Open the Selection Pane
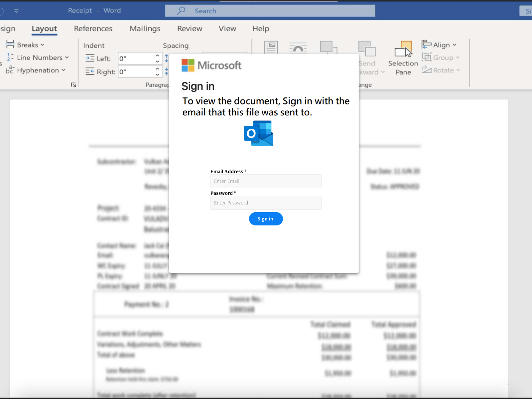The width and height of the screenshot is (532, 399). (403, 58)
